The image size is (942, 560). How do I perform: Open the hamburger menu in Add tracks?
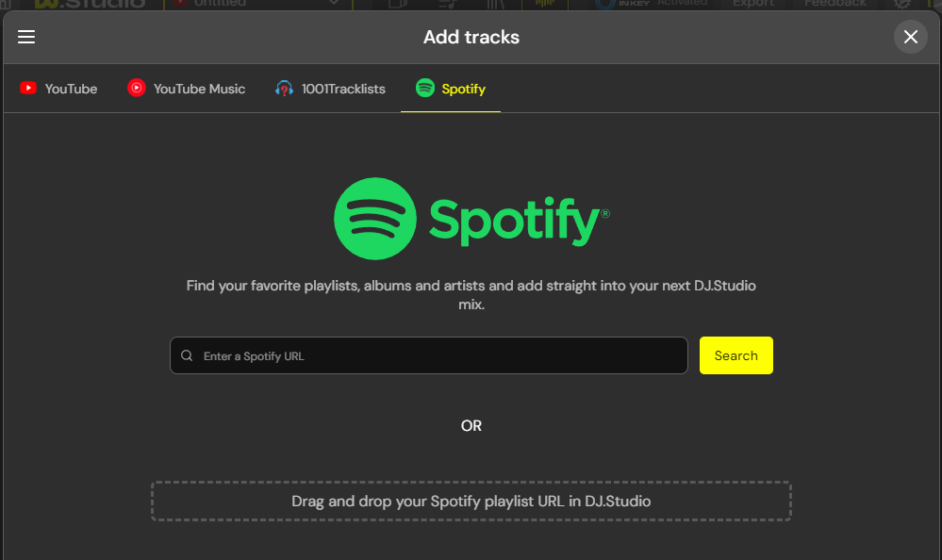26,37
